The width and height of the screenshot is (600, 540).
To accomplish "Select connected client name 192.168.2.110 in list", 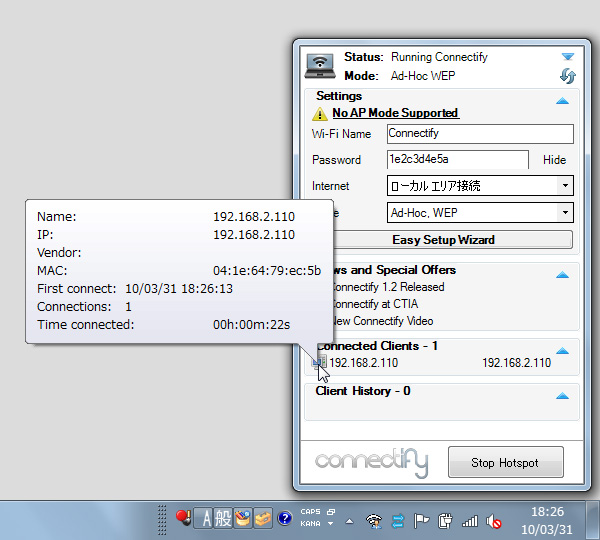I will (364, 362).
